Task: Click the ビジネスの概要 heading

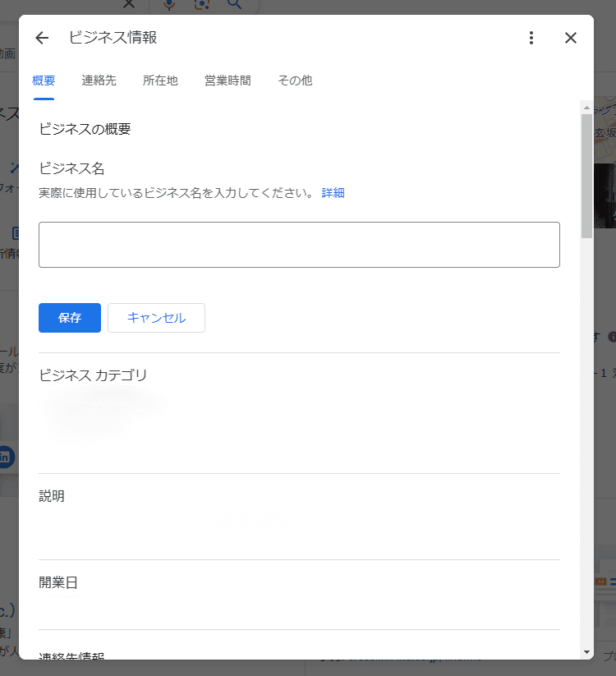Action: click(x=85, y=129)
